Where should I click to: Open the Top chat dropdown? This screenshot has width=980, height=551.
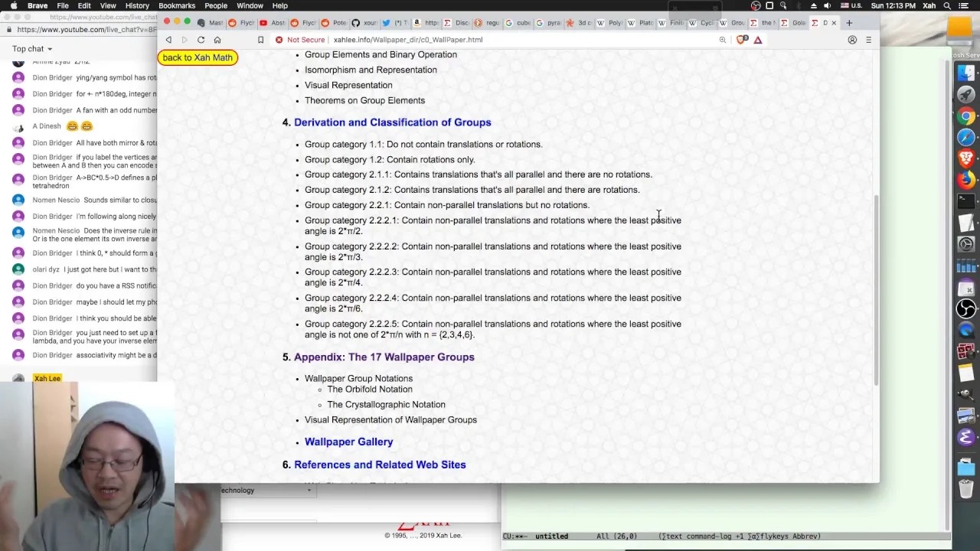click(x=32, y=49)
